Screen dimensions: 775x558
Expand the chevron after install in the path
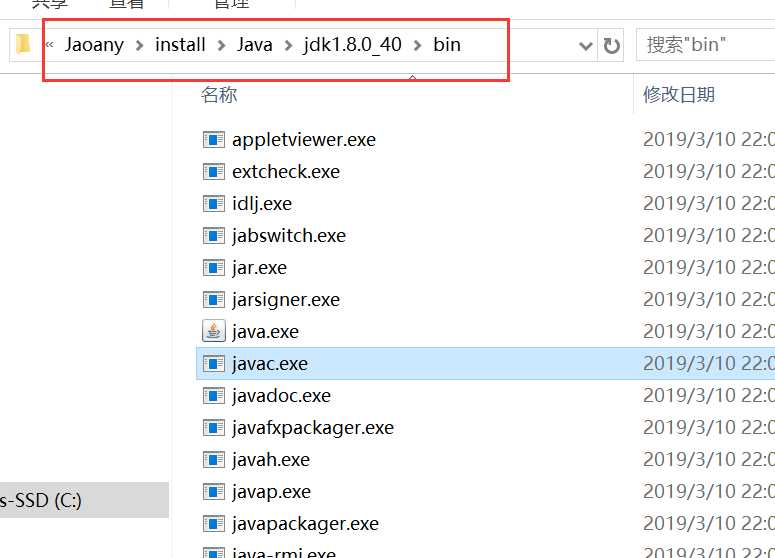click(221, 45)
